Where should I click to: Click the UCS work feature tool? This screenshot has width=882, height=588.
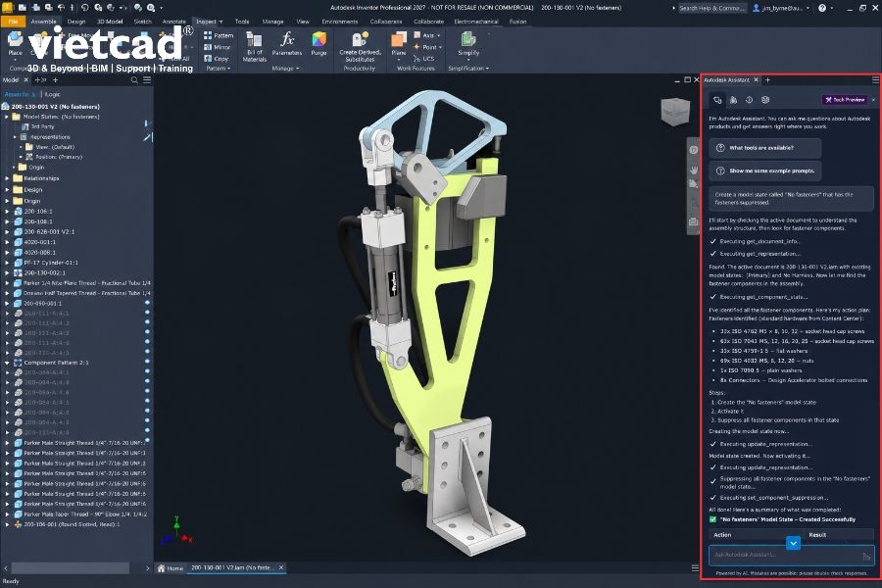[x=423, y=59]
